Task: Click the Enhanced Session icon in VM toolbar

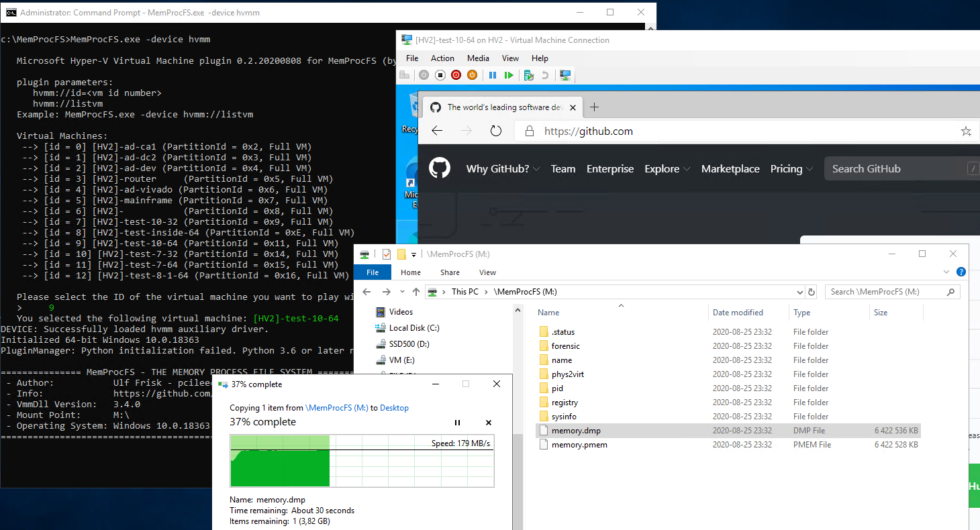Action: click(565, 75)
